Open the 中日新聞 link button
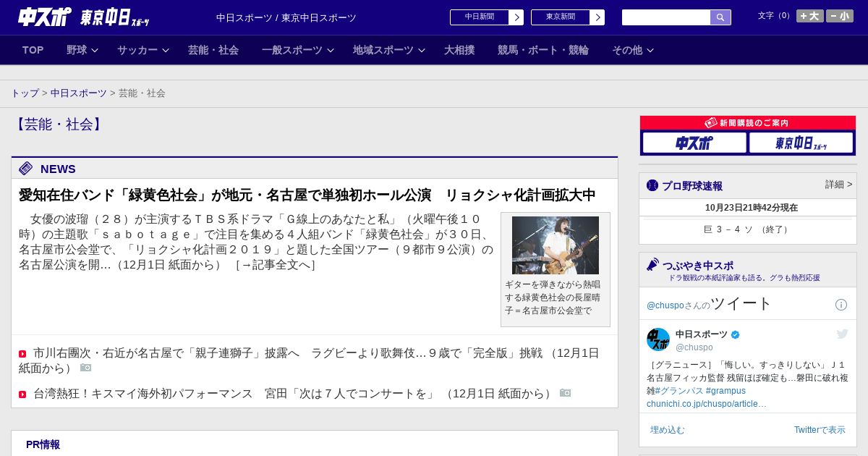This screenshot has height=456, width=868. tap(480, 17)
